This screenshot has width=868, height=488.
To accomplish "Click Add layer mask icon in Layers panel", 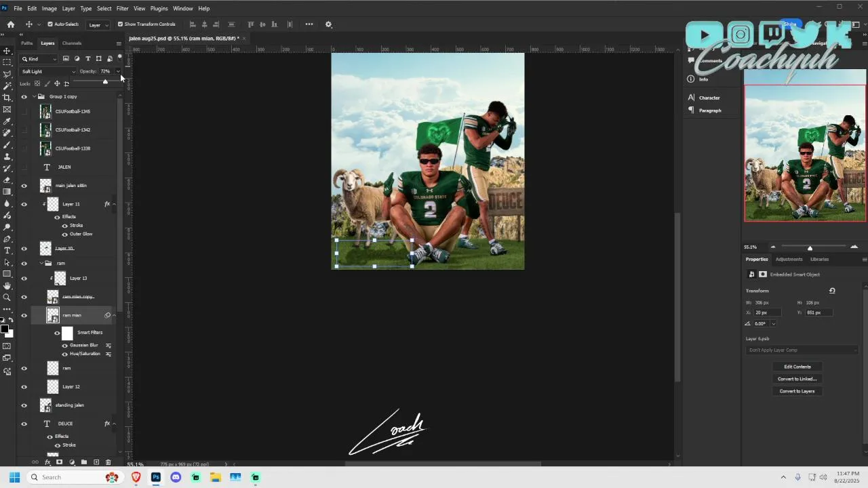I will (x=59, y=462).
